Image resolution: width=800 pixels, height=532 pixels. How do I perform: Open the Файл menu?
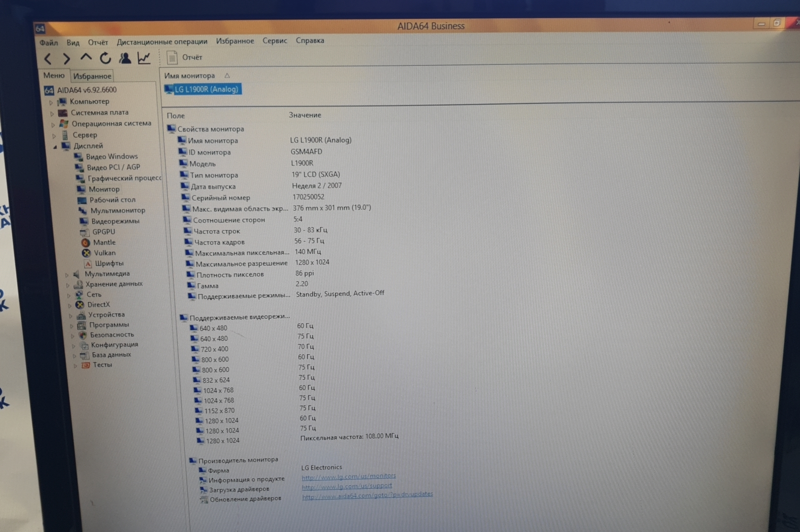pos(49,43)
